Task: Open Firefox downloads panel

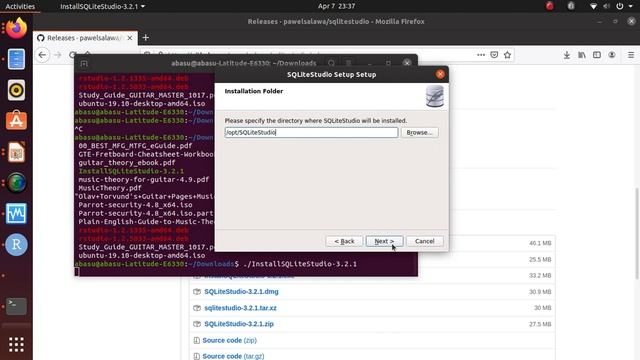Action: pyautogui.click(x=567, y=55)
